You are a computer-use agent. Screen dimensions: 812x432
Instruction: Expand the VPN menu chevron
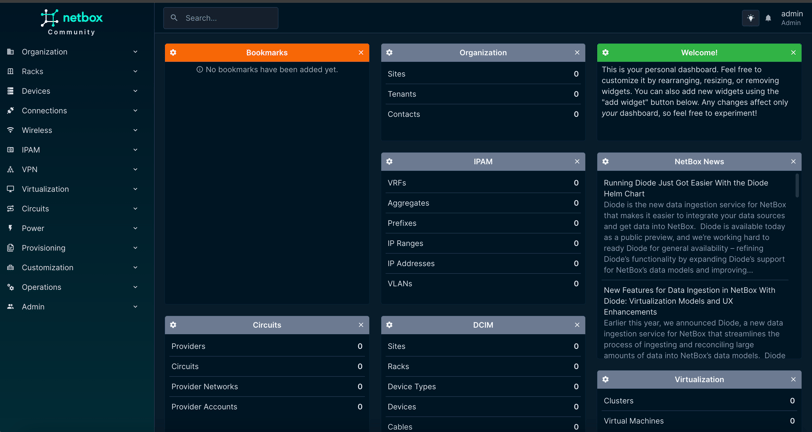(x=135, y=169)
